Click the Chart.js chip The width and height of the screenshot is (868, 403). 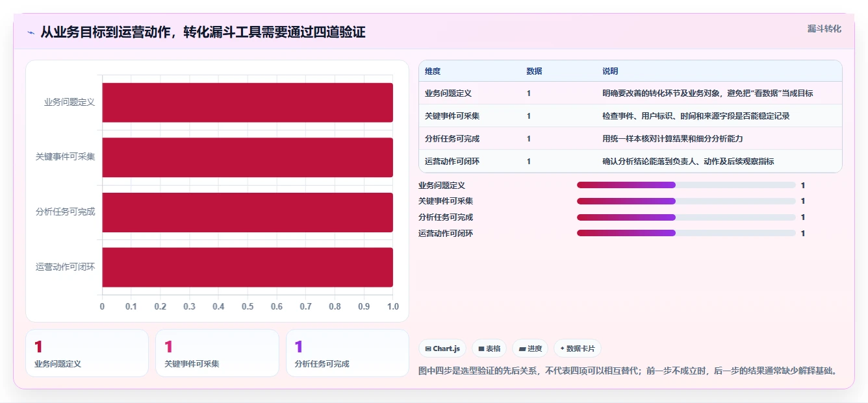point(442,348)
